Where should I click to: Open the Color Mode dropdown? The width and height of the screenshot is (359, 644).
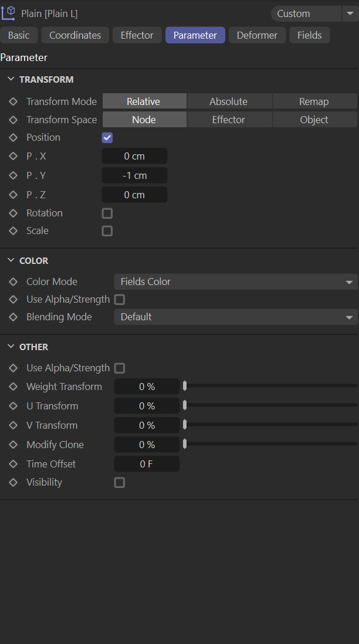(x=235, y=282)
